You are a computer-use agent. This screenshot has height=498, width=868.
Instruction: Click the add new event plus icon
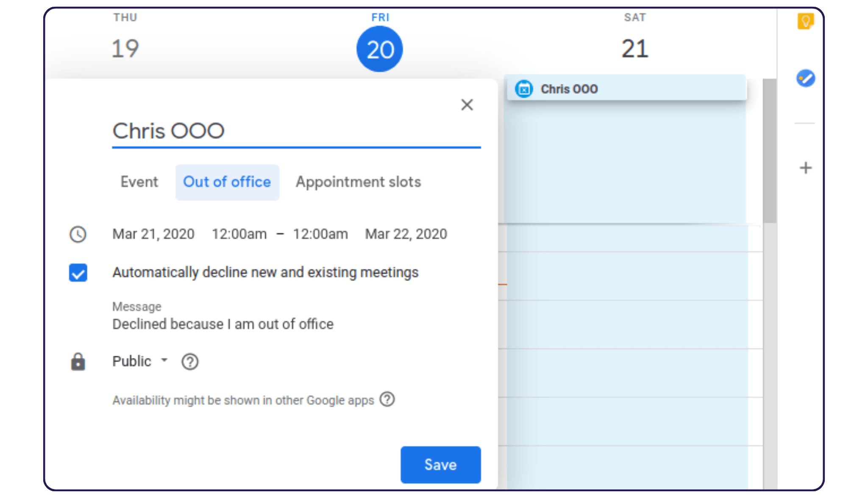805,167
